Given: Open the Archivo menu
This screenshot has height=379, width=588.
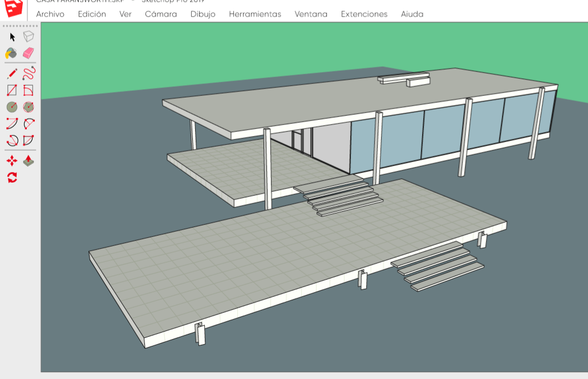Looking at the screenshot, I should [x=50, y=14].
